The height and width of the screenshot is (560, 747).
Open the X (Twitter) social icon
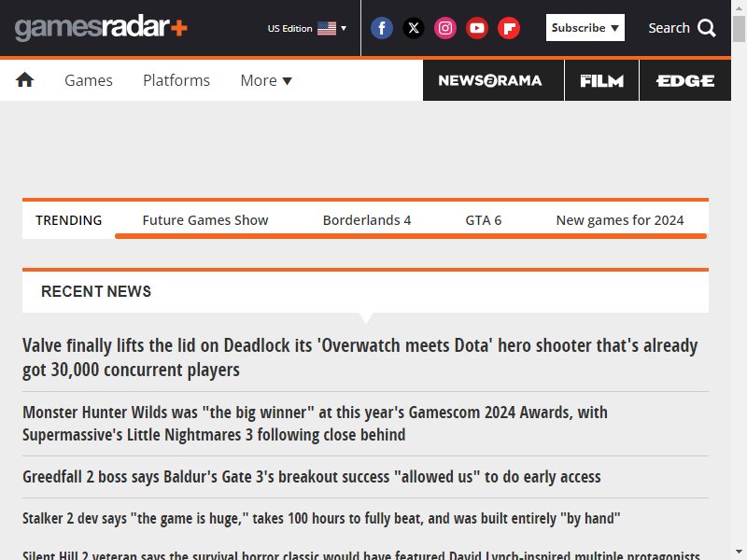[414, 28]
